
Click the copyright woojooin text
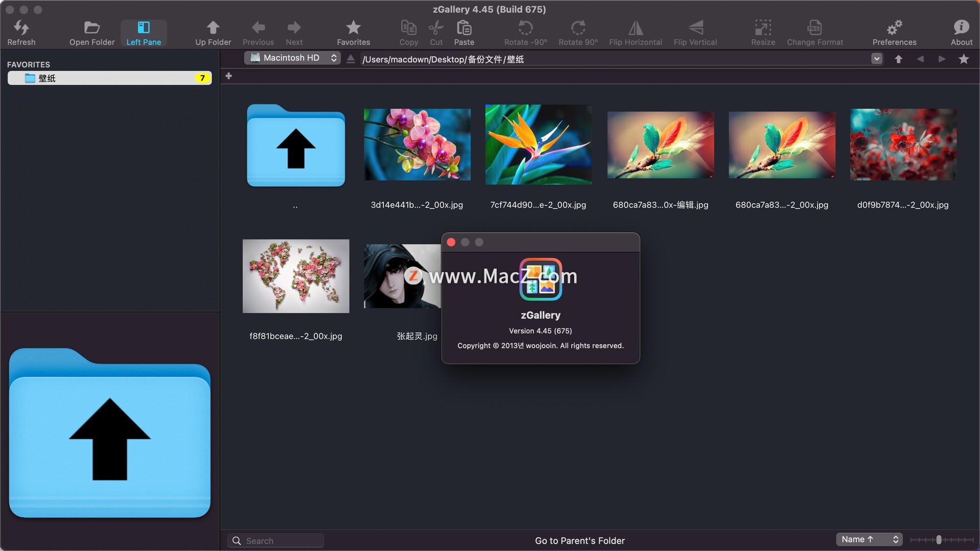pos(541,346)
